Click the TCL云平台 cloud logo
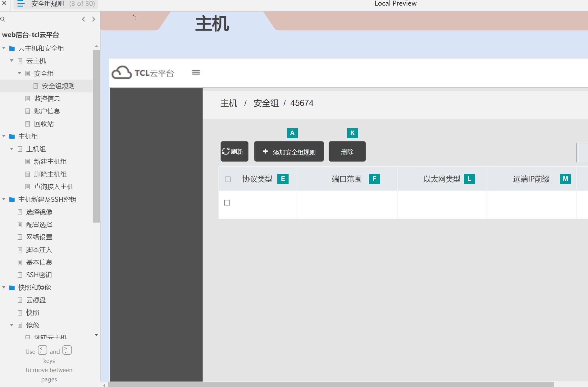Screen dimensions: 588x387 (x=121, y=72)
